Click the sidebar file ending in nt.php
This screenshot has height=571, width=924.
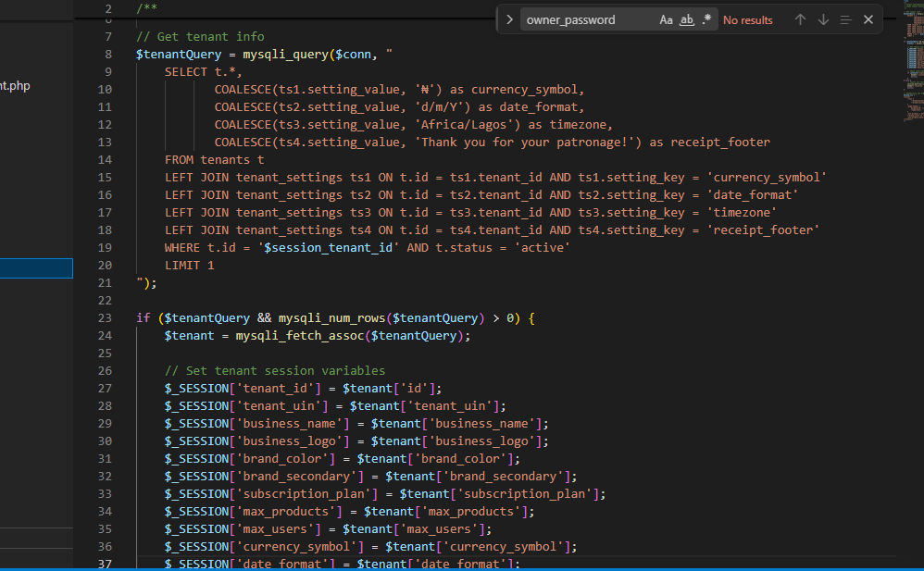(15, 86)
